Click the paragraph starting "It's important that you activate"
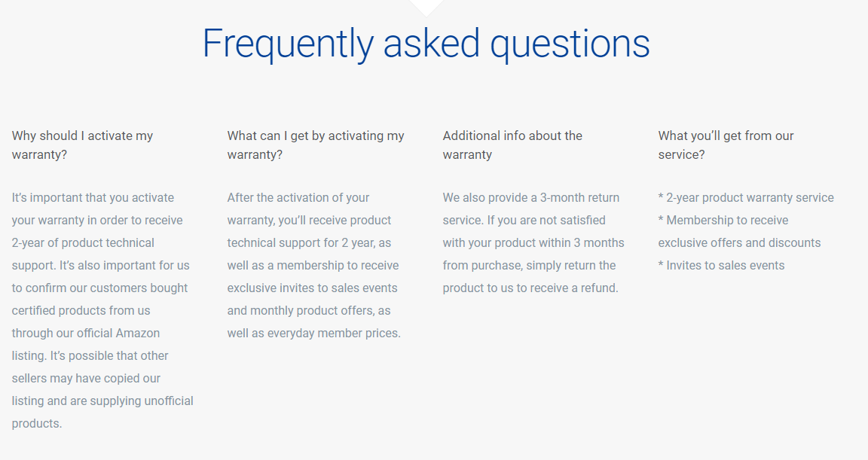The image size is (868, 460). click(x=102, y=310)
